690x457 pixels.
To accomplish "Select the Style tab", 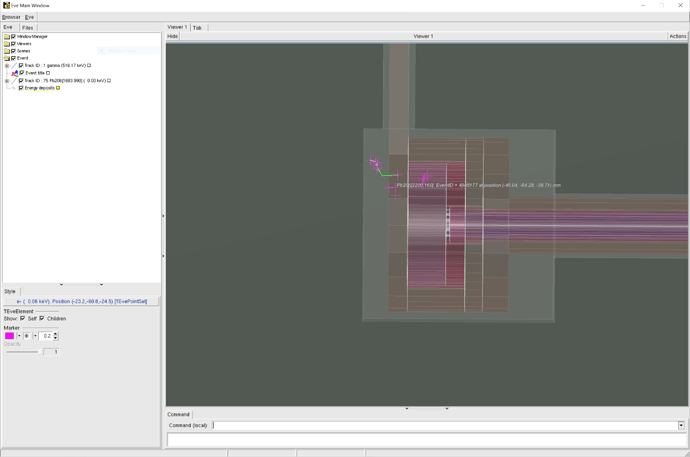I will click(10, 292).
